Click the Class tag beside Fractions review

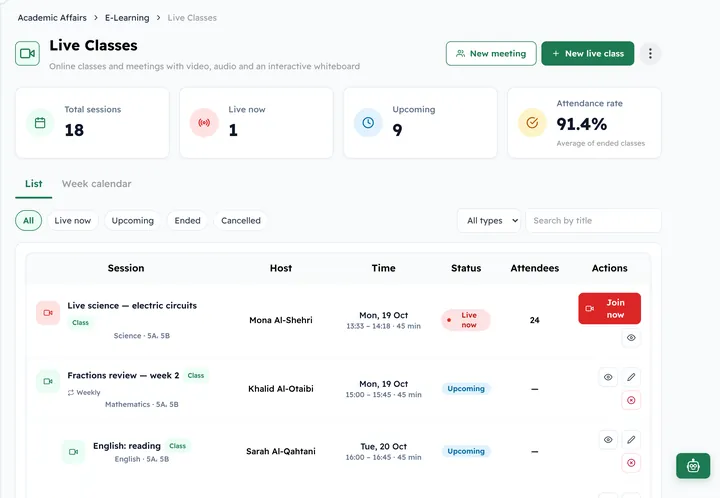point(196,375)
